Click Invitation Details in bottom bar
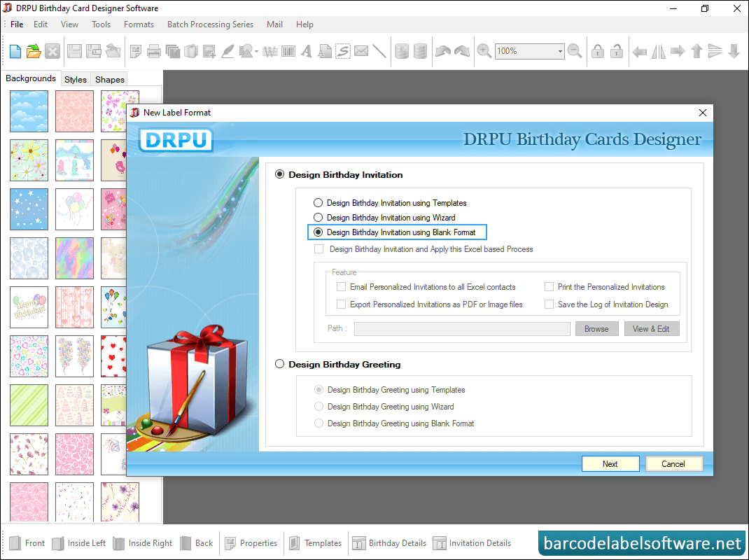This screenshot has width=749, height=560. point(472,542)
